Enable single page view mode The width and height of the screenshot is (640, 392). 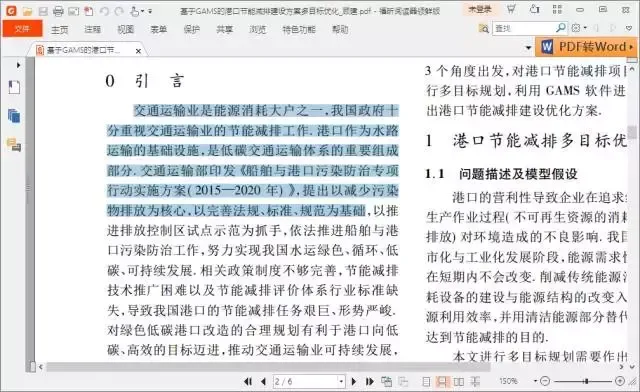426,381
